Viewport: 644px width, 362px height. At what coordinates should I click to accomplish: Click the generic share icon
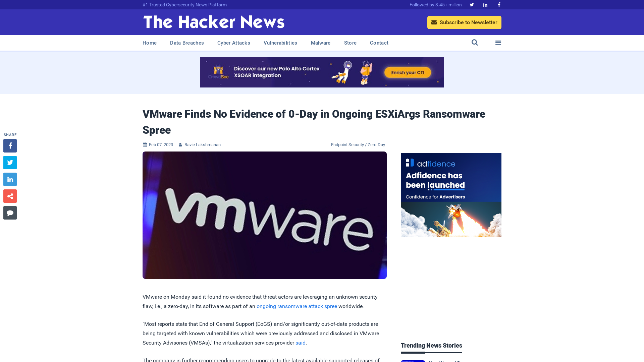click(10, 196)
